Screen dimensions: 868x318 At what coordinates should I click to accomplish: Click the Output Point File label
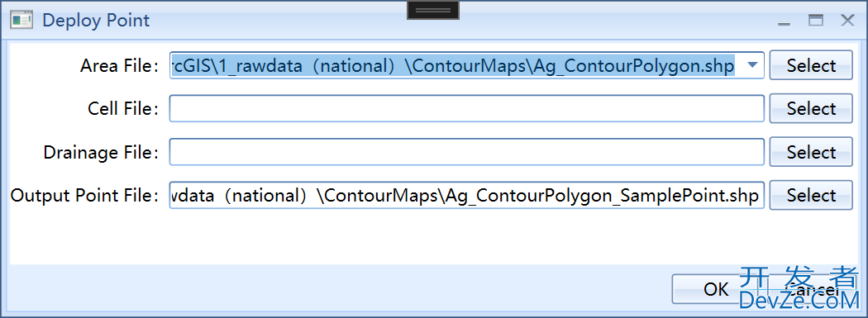pos(85,195)
